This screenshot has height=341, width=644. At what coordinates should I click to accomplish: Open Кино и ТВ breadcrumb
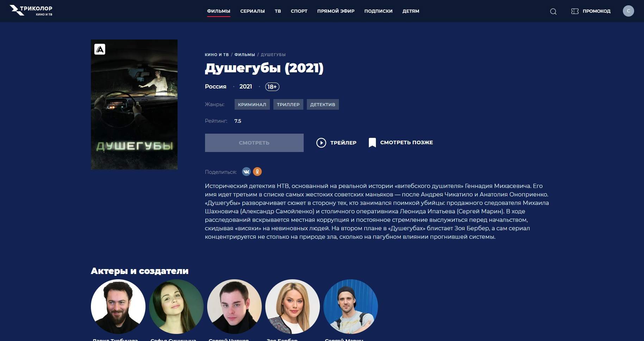217,55
